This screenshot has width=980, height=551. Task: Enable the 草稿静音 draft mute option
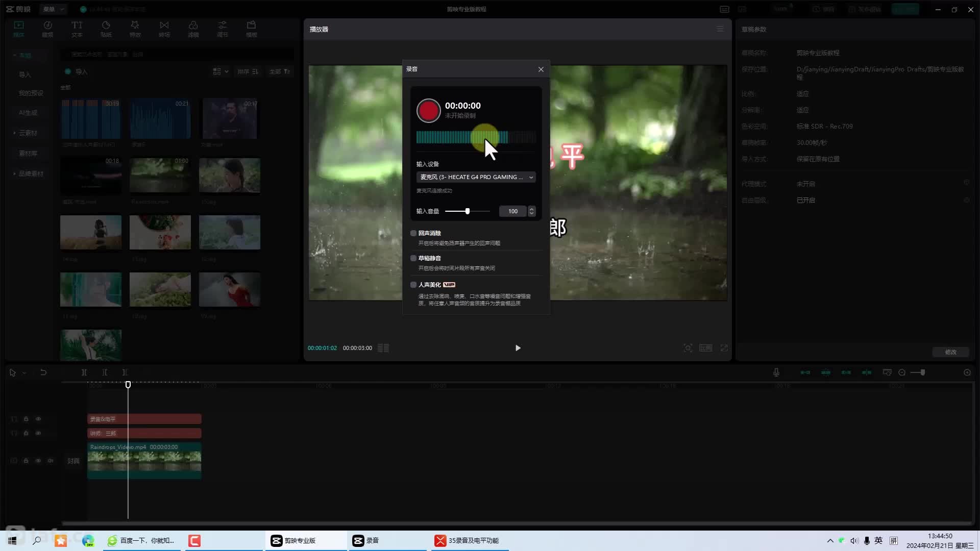(x=413, y=258)
